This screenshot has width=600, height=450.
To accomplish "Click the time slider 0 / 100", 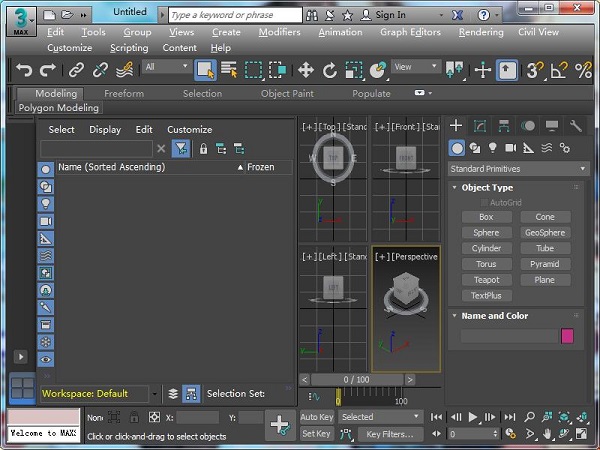I will (357, 380).
